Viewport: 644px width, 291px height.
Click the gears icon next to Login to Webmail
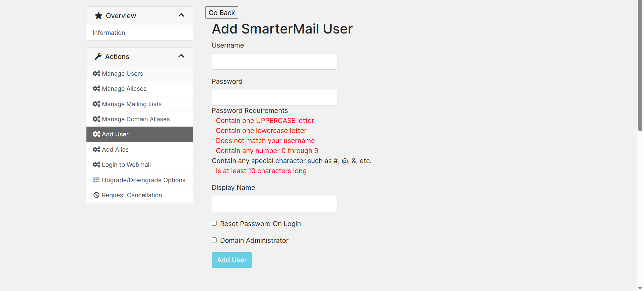[96, 164]
